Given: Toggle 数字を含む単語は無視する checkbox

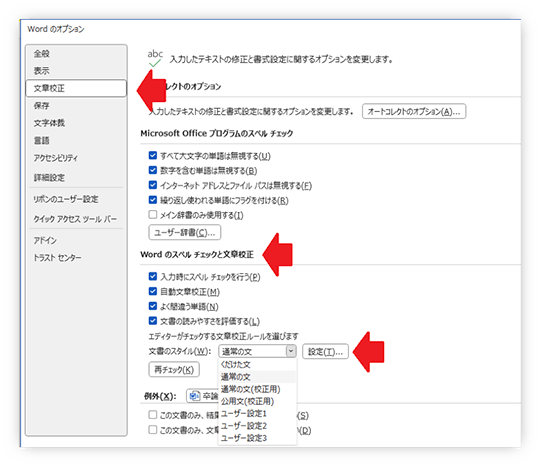Looking at the screenshot, I should (153, 170).
